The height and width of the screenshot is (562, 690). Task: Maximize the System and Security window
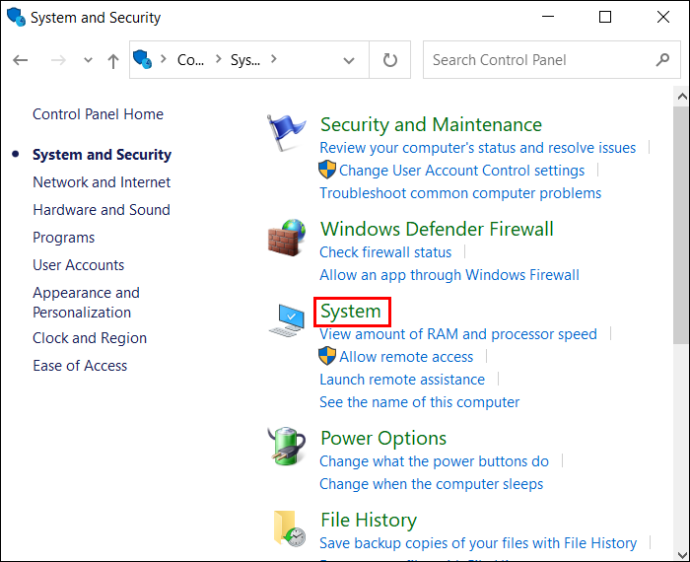tap(605, 17)
